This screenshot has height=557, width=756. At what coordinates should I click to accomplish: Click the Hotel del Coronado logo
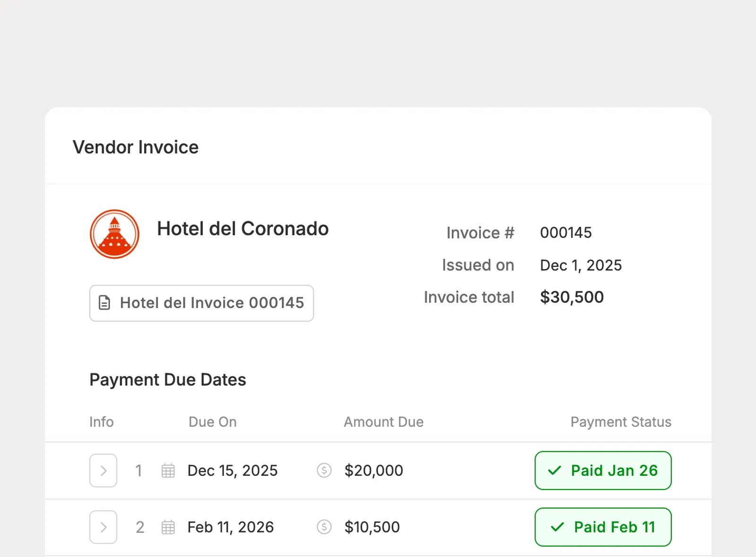115,234
